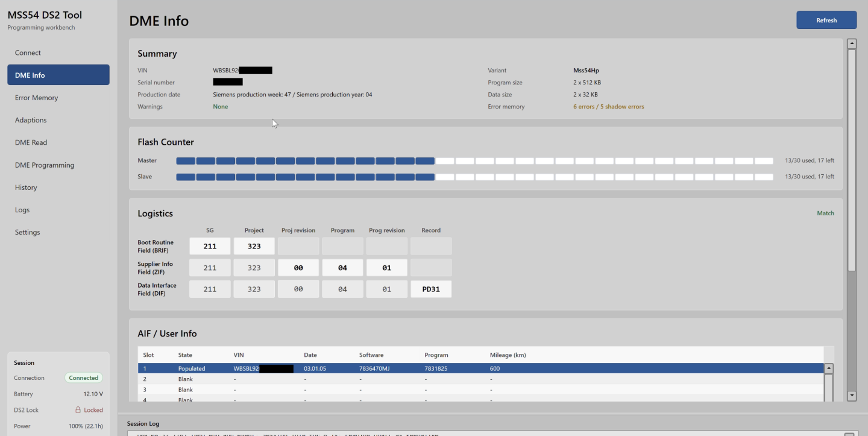
Task: Click the Software column header
Action: [x=371, y=355]
